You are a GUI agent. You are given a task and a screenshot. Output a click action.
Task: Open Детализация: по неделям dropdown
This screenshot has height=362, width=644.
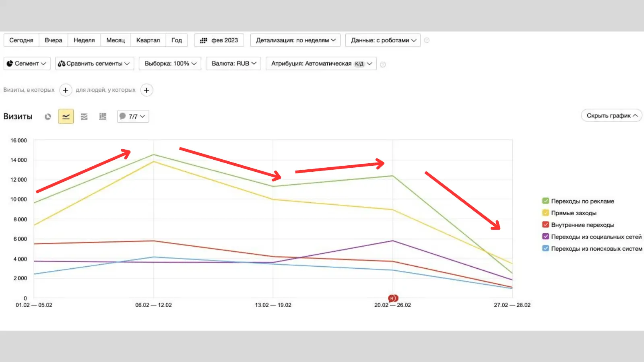[x=295, y=40]
